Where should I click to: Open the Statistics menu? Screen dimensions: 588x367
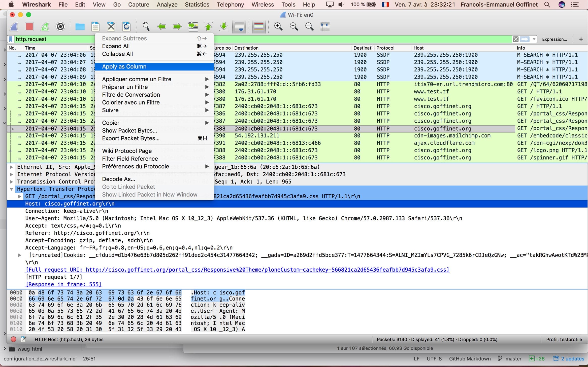click(x=197, y=5)
